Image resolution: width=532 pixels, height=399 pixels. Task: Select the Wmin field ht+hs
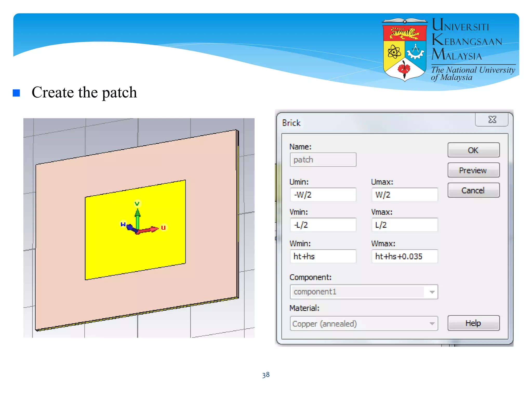click(x=323, y=256)
